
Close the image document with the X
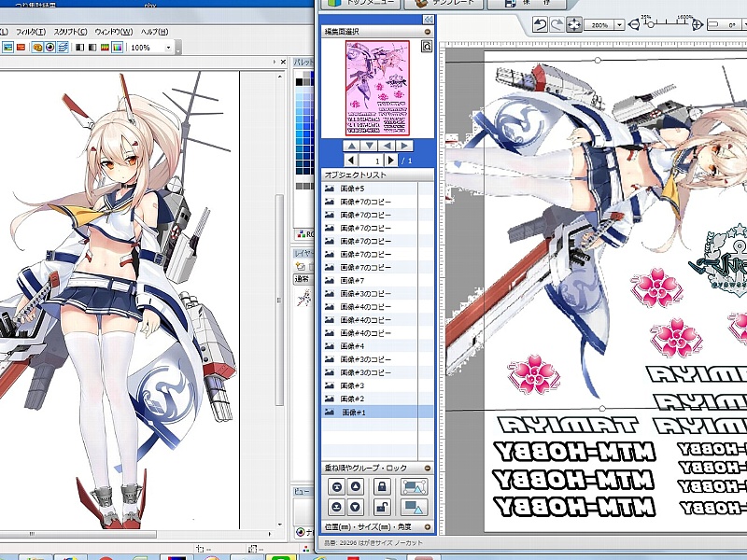(x=283, y=62)
